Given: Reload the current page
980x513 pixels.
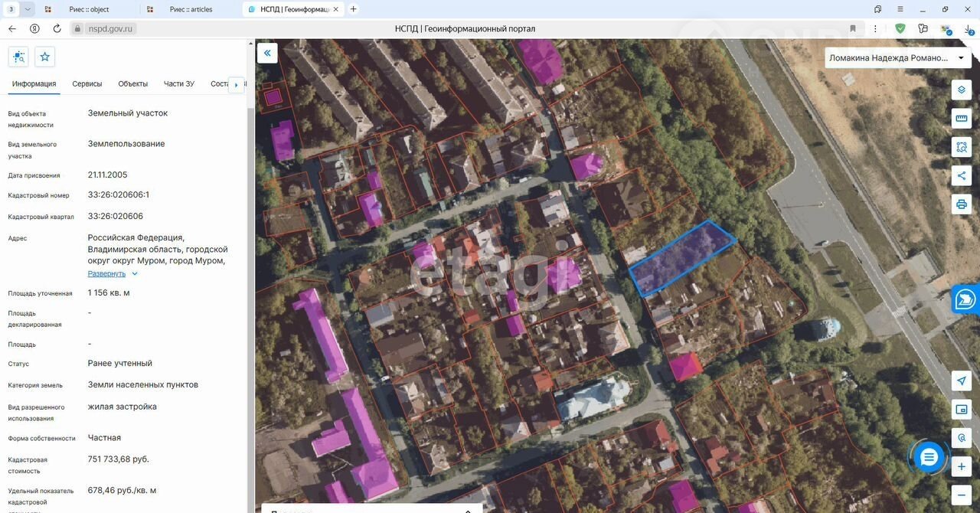Looking at the screenshot, I should [x=57, y=28].
